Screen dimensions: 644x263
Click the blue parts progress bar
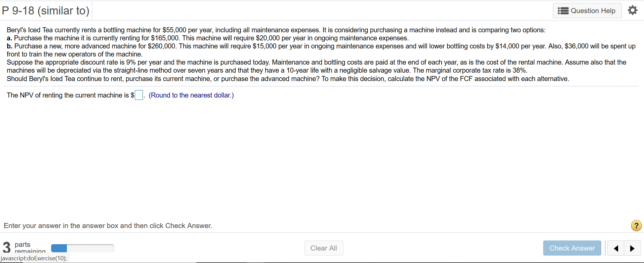(x=82, y=248)
